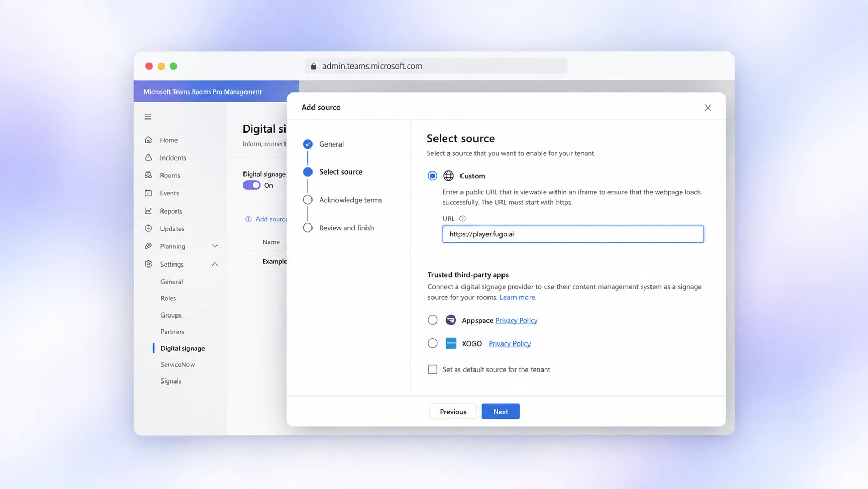The height and width of the screenshot is (489, 868).
Task: Click the Next button
Action: [500, 412]
